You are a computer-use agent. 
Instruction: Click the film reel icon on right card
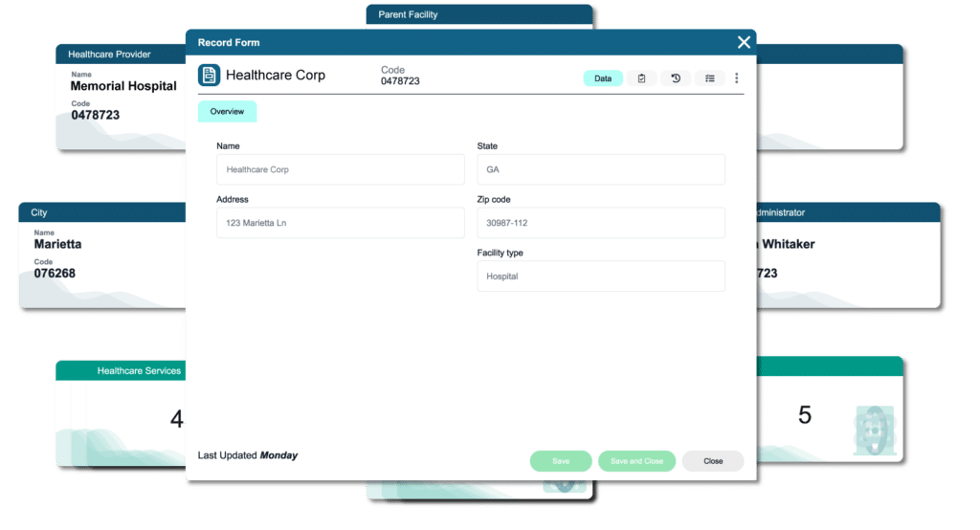point(875,430)
